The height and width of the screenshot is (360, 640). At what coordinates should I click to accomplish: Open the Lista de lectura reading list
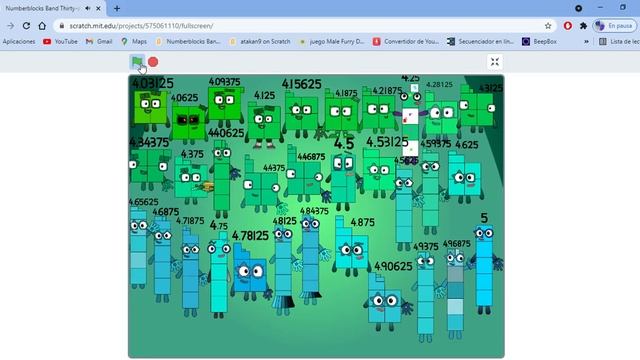coord(619,42)
